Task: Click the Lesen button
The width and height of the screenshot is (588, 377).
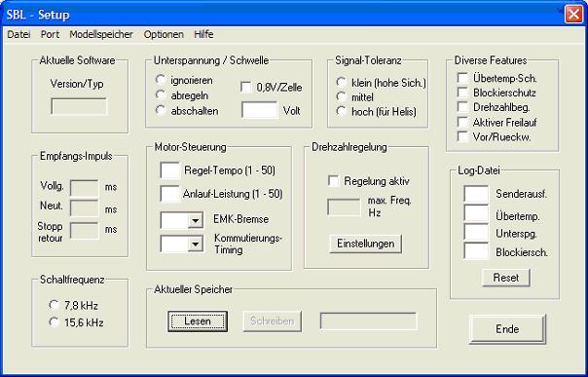Action: [x=198, y=321]
